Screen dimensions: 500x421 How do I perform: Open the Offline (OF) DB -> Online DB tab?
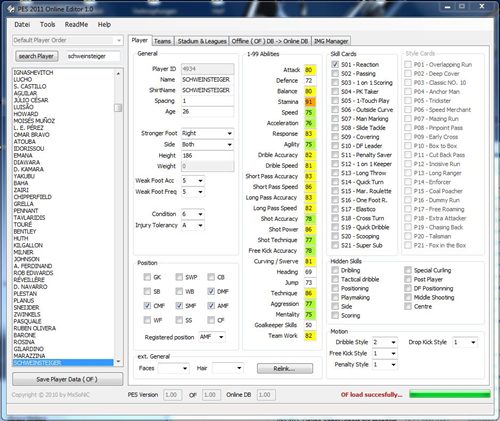pyautogui.click(x=270, y=41)
